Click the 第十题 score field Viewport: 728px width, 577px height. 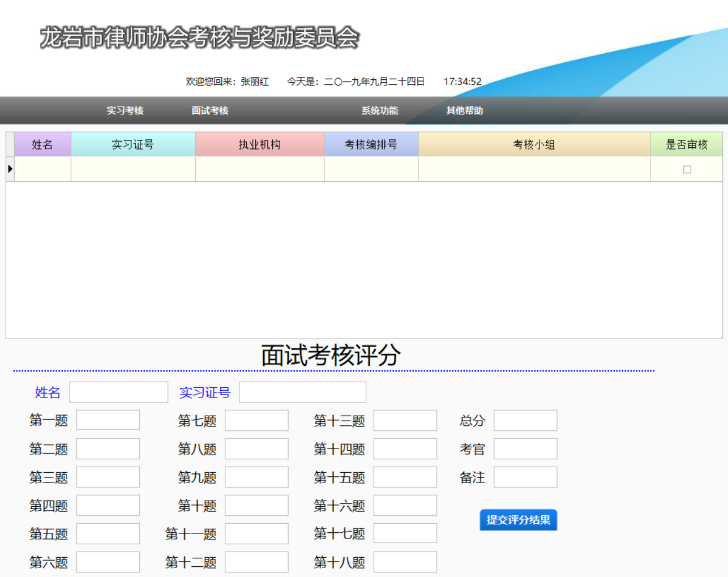256,505
